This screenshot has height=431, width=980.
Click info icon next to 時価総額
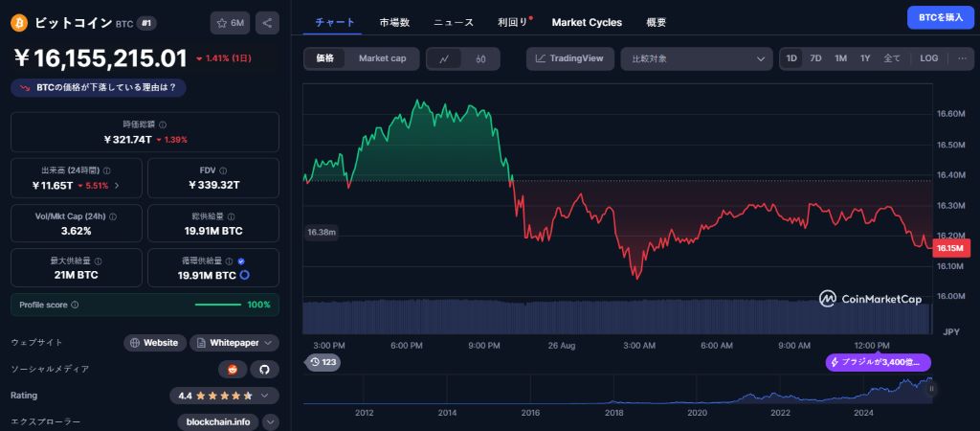click(x=163, y=125)
